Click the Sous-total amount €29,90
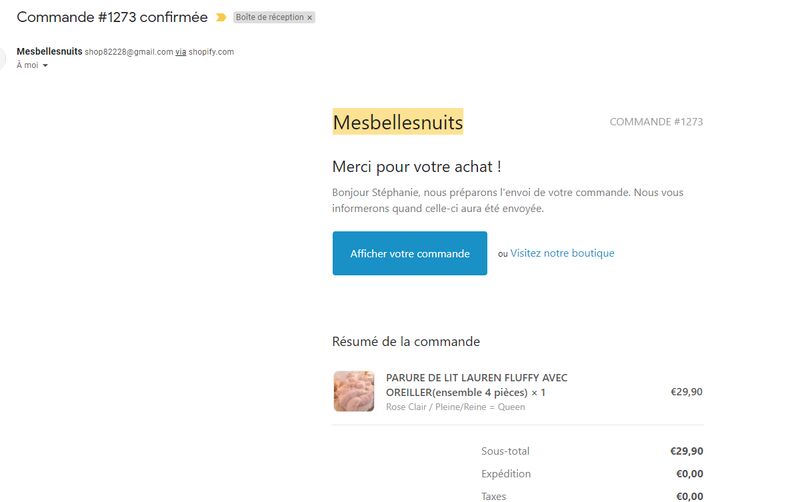 coord(686,451)
